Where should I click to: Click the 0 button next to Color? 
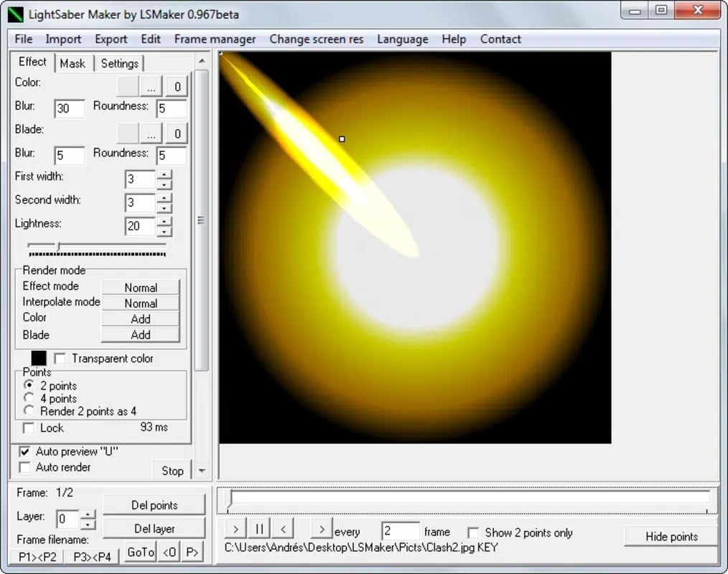click(177, 86)
